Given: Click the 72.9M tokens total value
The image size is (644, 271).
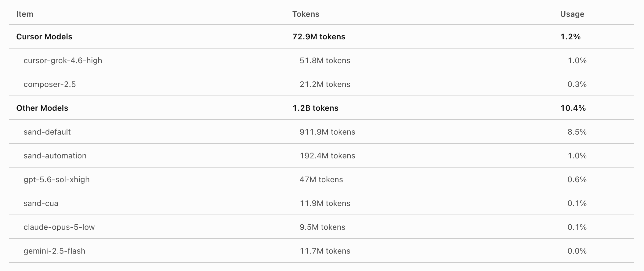Looking at the screenshot, I should click(x=319, y=37).
